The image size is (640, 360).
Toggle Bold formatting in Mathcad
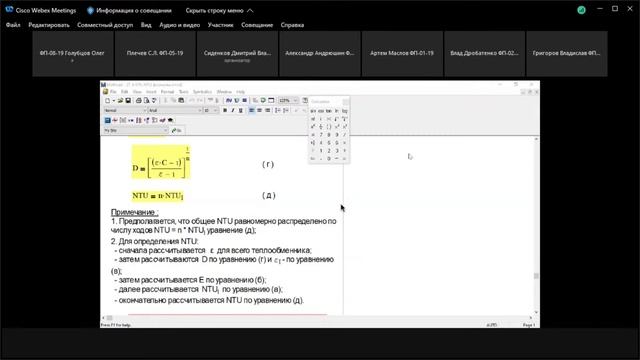pos(224,110)
